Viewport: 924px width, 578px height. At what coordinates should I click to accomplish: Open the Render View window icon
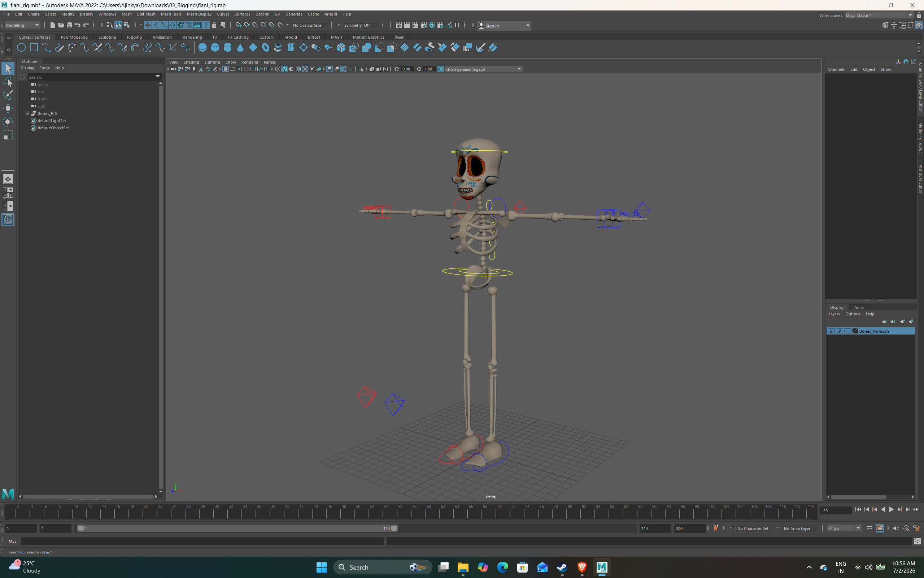[x=398, y=25]
